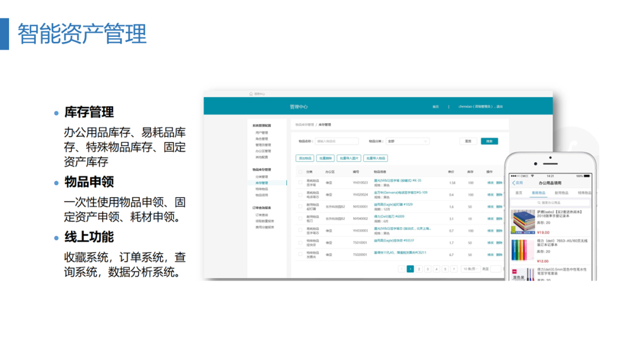Tap the stacked notebooks product image

[x=523, y=222]
